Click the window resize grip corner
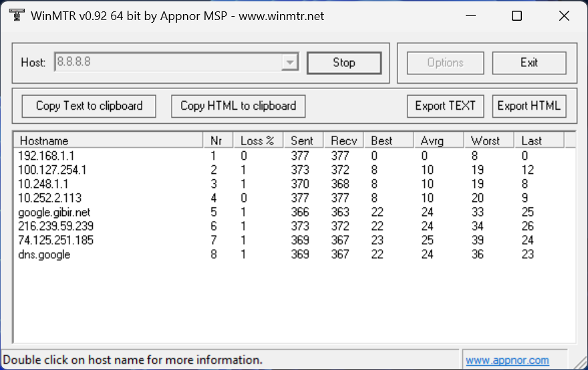 (x=581, y=363)
